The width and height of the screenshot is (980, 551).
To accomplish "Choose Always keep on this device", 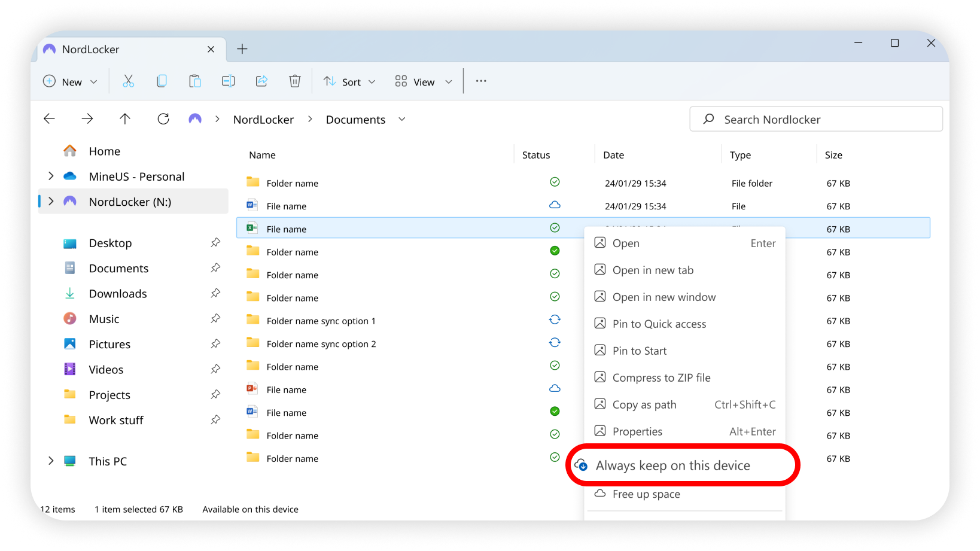I will pyautogui.click(x=683, y=465).
